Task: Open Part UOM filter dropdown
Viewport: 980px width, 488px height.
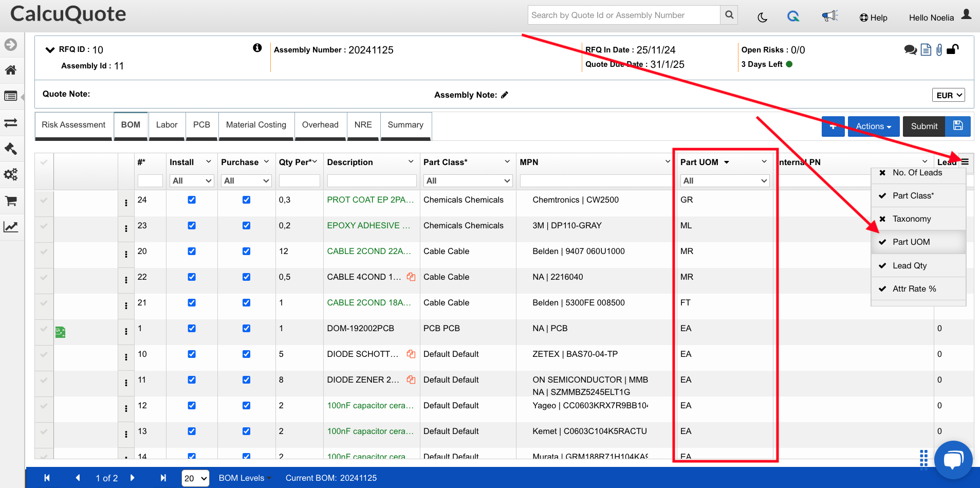Action: 725,180
